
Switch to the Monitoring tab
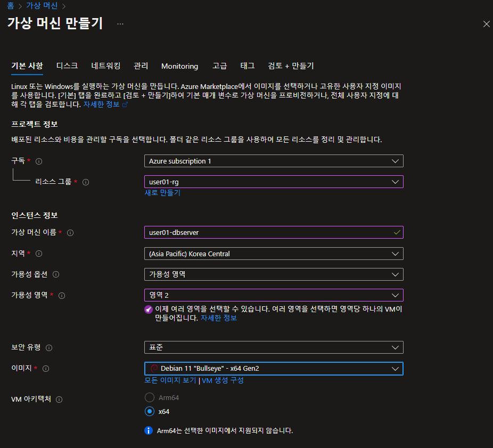click(179, 66)
